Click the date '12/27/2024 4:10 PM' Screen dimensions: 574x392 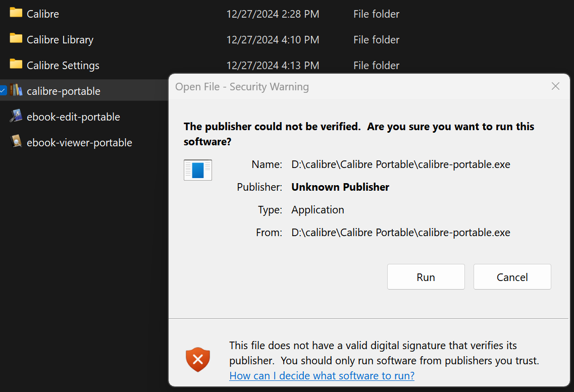pyautogui.click(x=273, y=39)
